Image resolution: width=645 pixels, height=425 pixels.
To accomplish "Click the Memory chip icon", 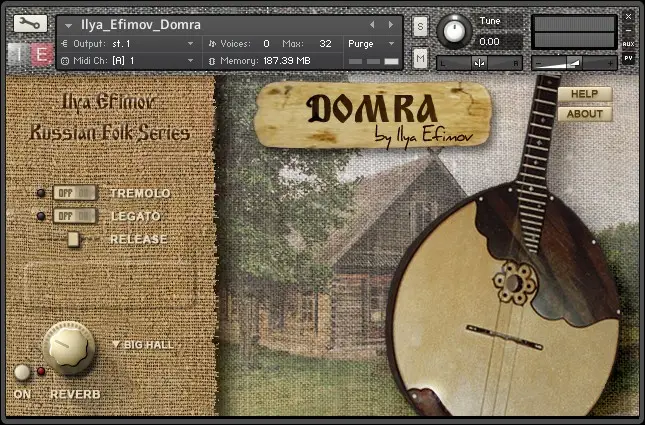I will pyautogui.click(x=212, y=61).
